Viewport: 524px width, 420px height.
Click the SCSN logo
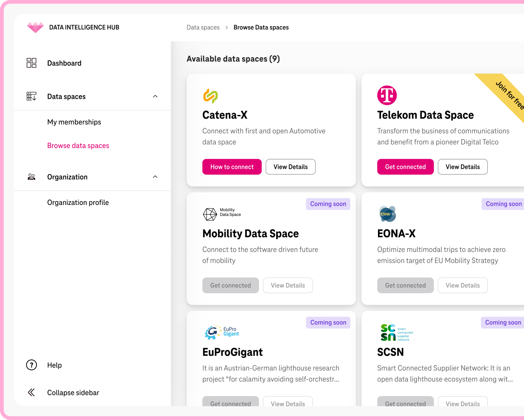click(397, 332)
